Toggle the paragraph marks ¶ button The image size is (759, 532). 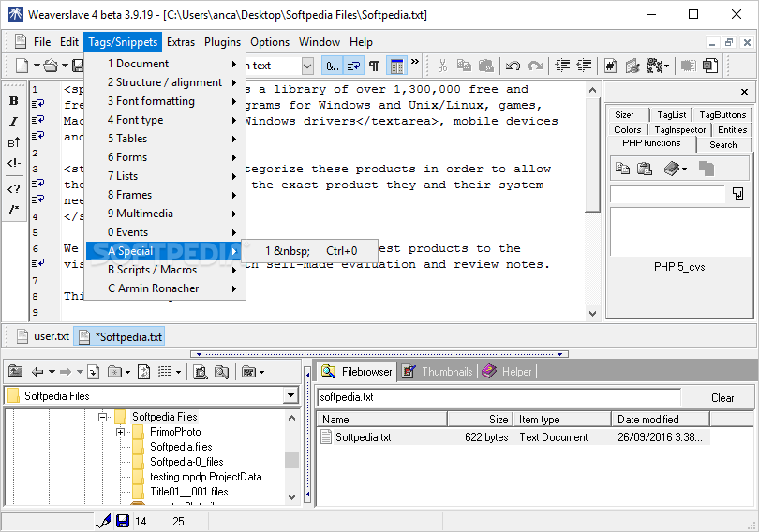(374, 66)
